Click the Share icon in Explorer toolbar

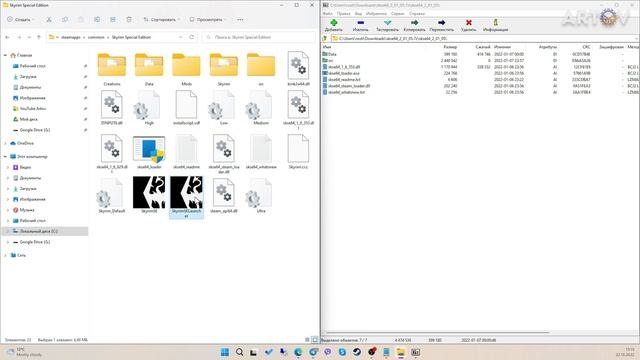pyautogui.click(x=113, y=20)
